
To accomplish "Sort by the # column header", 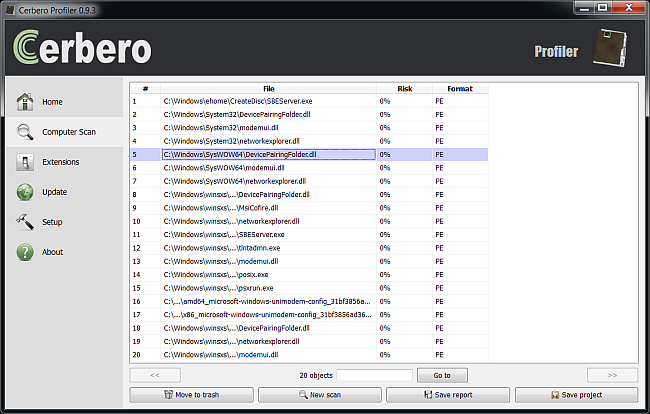I will click(146, 88).
